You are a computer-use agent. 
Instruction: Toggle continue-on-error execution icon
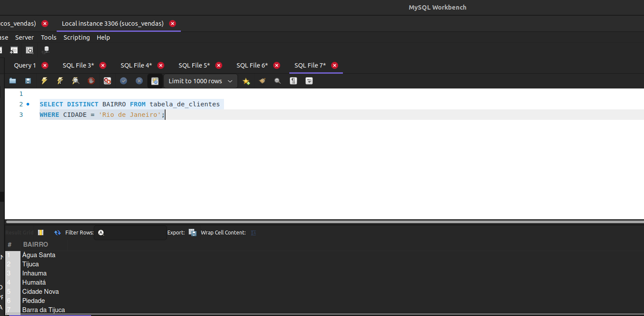click(107, 81)
